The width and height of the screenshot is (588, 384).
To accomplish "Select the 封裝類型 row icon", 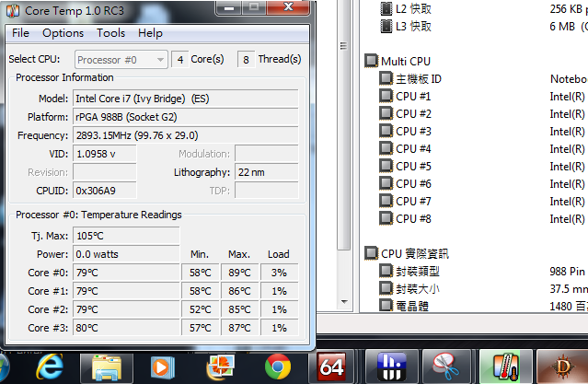I will click(386, 271).
